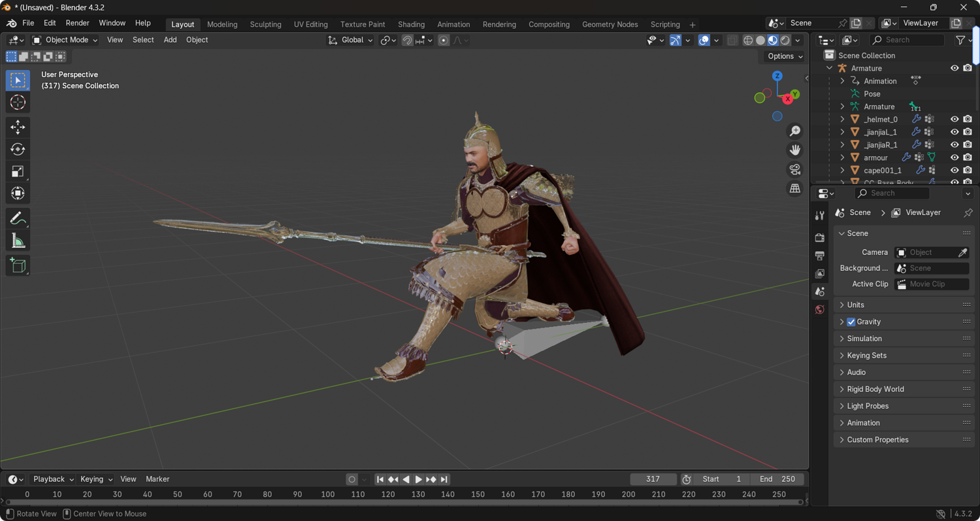This screenshot has height=521, width=980.
Task: Toggle proportional editing in header
Action: tap(444, 41)
